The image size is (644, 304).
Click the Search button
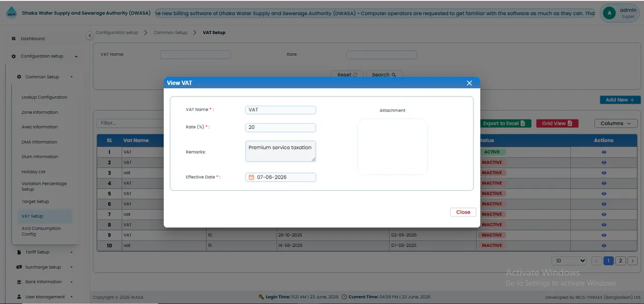(x=384, y=74)
